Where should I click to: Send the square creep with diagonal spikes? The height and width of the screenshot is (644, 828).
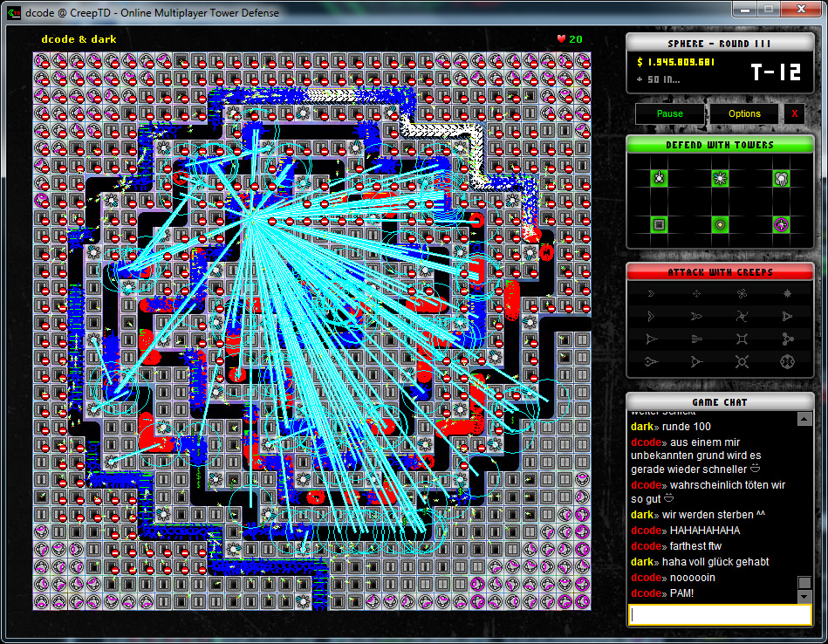coord(742,339)
